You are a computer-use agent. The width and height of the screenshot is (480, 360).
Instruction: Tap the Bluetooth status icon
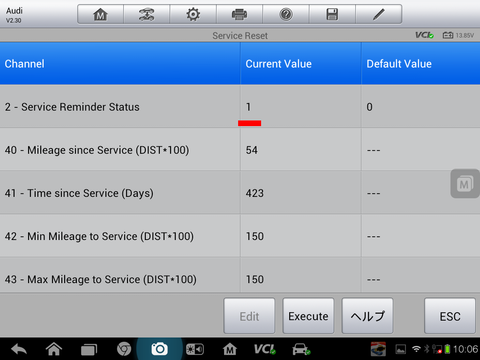tap(426, 349)
